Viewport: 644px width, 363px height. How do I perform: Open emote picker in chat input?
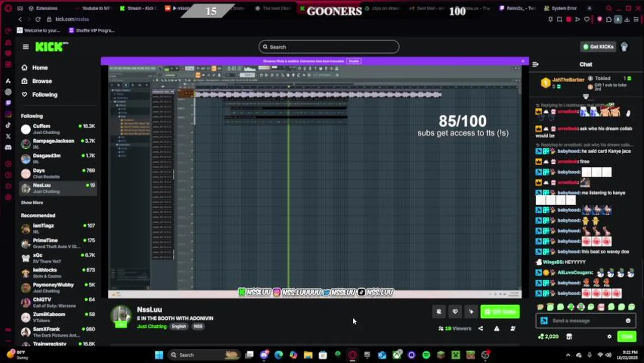tap(628, 321)
